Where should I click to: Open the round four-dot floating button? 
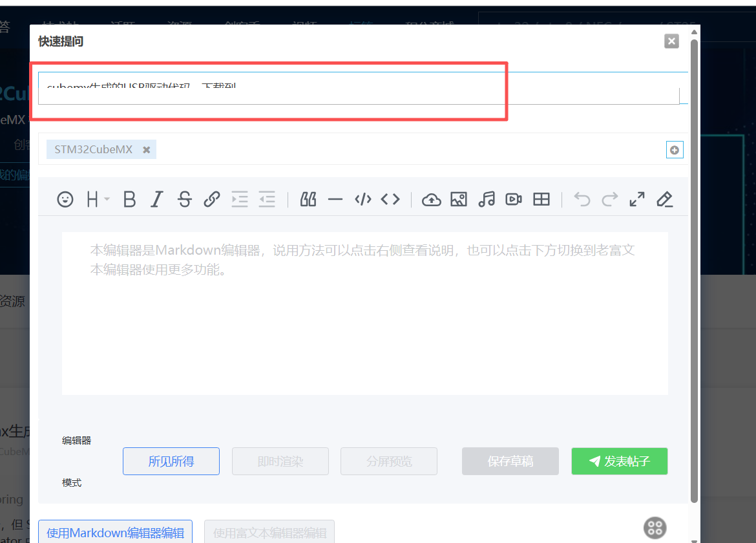tap(655, 528)
